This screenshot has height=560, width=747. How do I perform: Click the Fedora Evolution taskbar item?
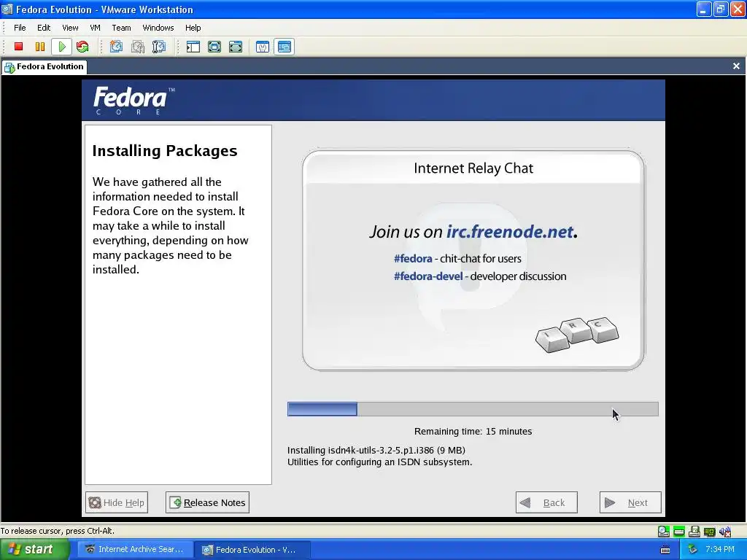coord(252,550)
